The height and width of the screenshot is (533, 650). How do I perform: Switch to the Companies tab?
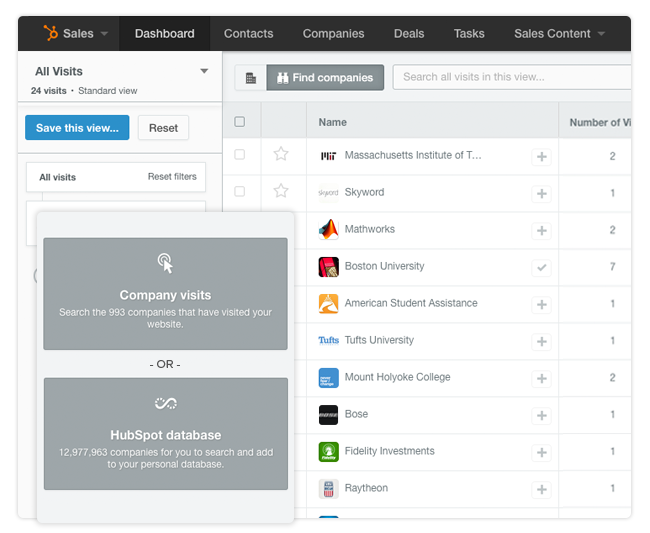tap(333, 34)
